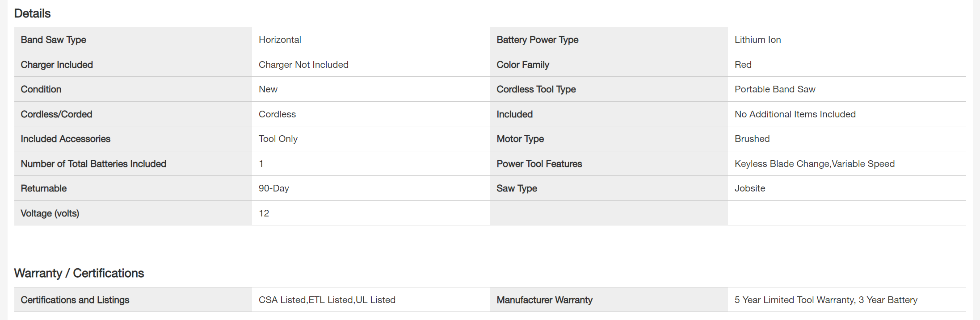The width and height of the screenshot is (980, 320).
Task: Select the Tool Only value
Action: [278, 139]
